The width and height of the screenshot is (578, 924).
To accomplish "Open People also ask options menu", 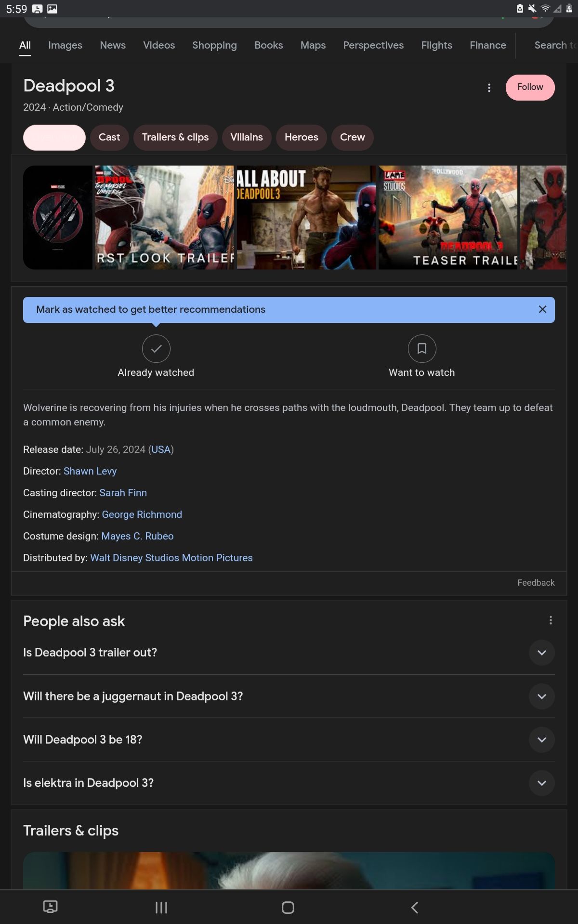I will click(551, 620).
